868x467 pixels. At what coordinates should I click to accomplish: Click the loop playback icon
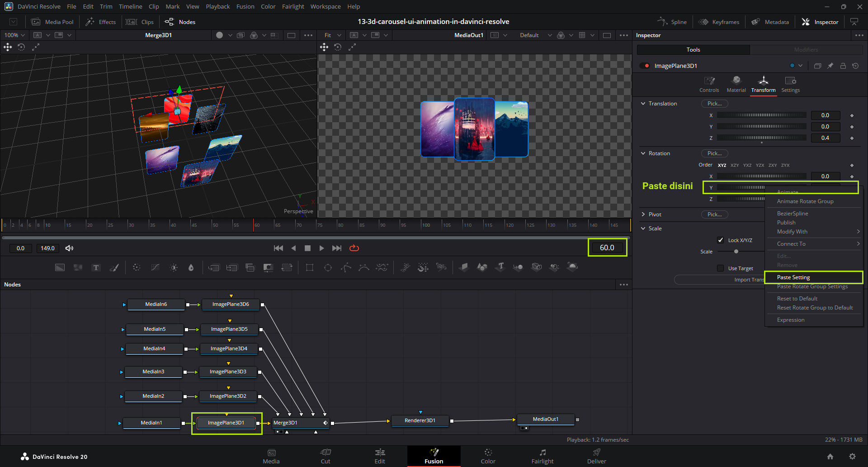click(354, 248)
